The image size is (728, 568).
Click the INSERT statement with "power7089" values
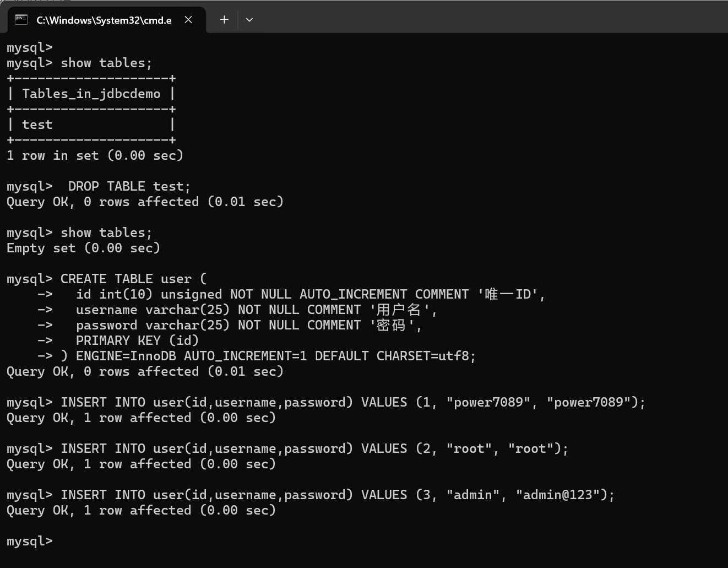click(x=352, y=402)
